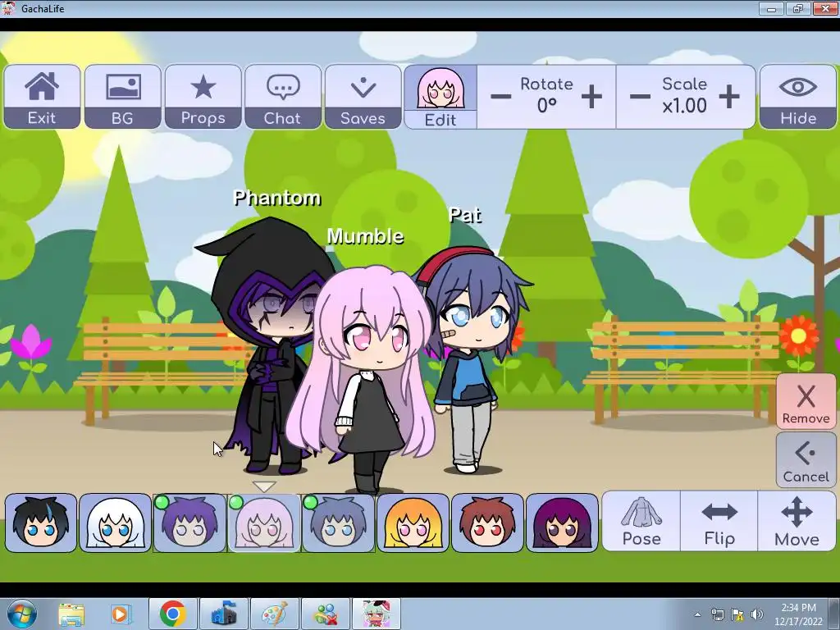Select the black-haired blue-eyed character slot
Viewport: 840px width, 630px height.
41,523
